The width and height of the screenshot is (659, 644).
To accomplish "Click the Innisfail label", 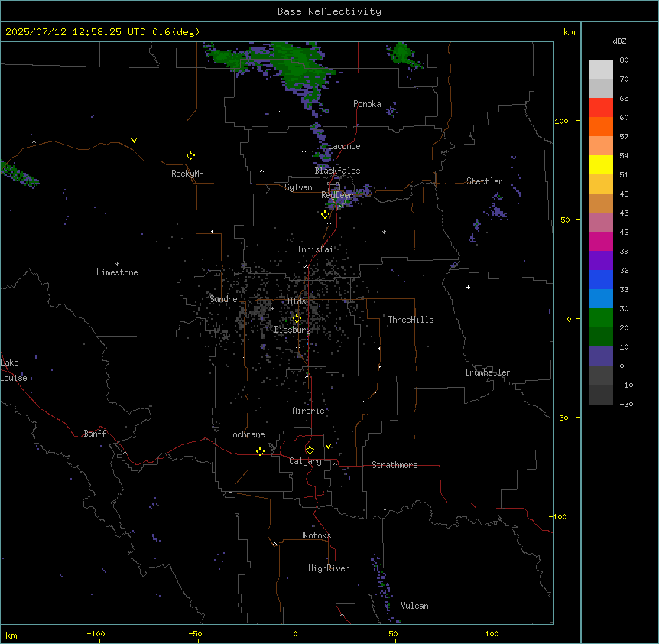I will (318, 249).
